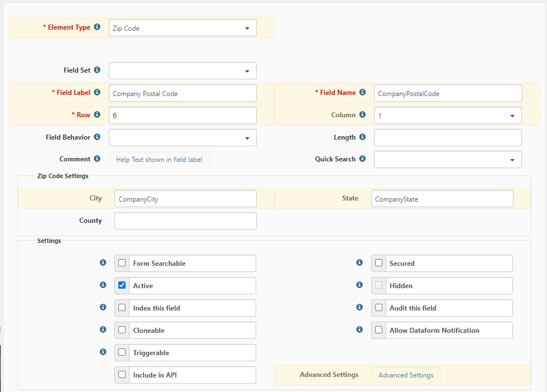
Task: Click info icon next to Element Type
Action: point(97,27)
